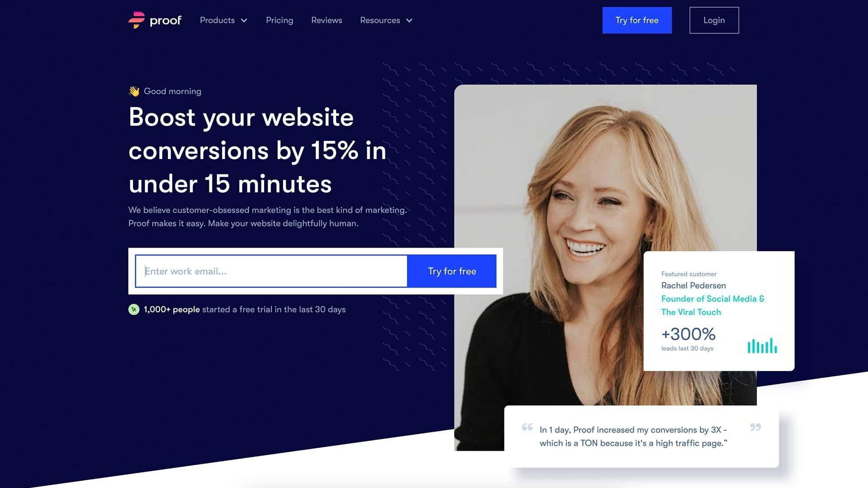Expand the Resources dropdown menu
The width and height of the screenshot is (868, 488).
click(387, 20)
